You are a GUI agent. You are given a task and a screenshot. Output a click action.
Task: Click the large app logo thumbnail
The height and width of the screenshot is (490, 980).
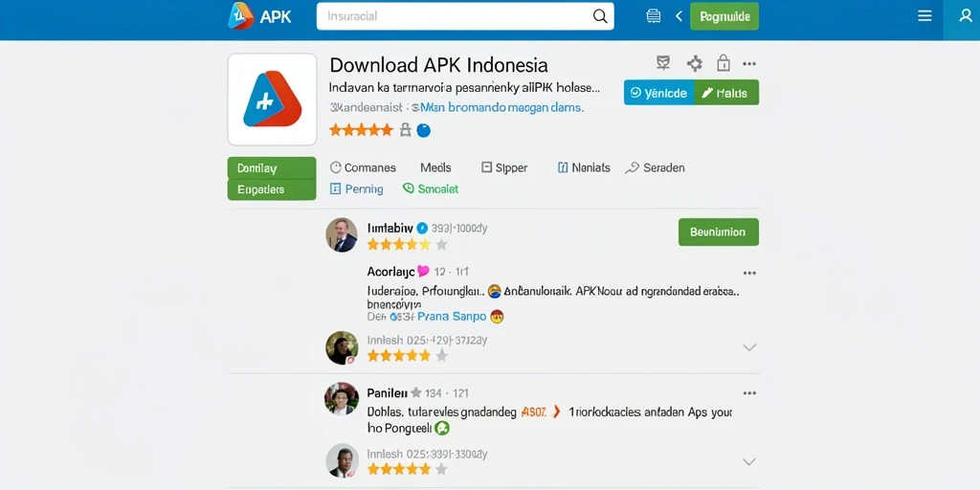click(x=272, y=100)
